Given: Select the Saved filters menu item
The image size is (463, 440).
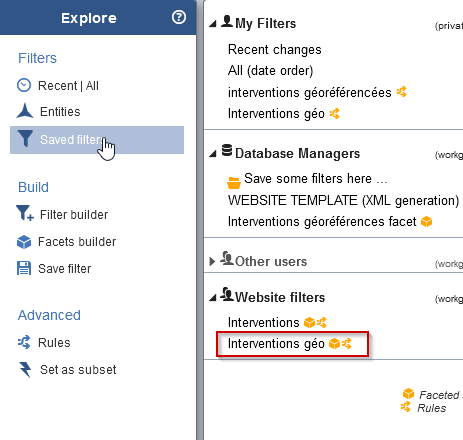Looking at the screenshot, I should point(97,140).
